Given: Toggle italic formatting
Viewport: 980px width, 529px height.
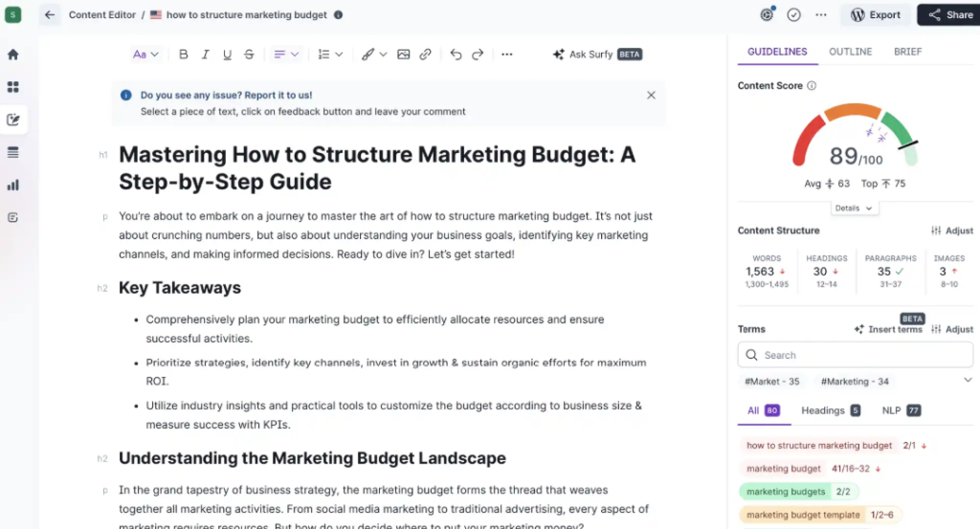Looking at the screenshot, I should pyautogui.click(x=205, y=55).
